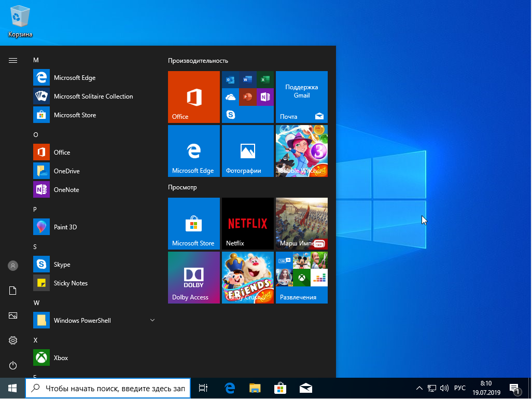Click the letter O section header
The image size is (532, 399).
click(36, 135)
